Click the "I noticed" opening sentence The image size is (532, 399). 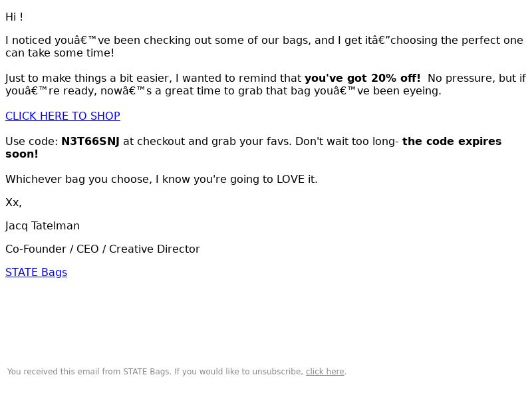(x=264, y=41)
